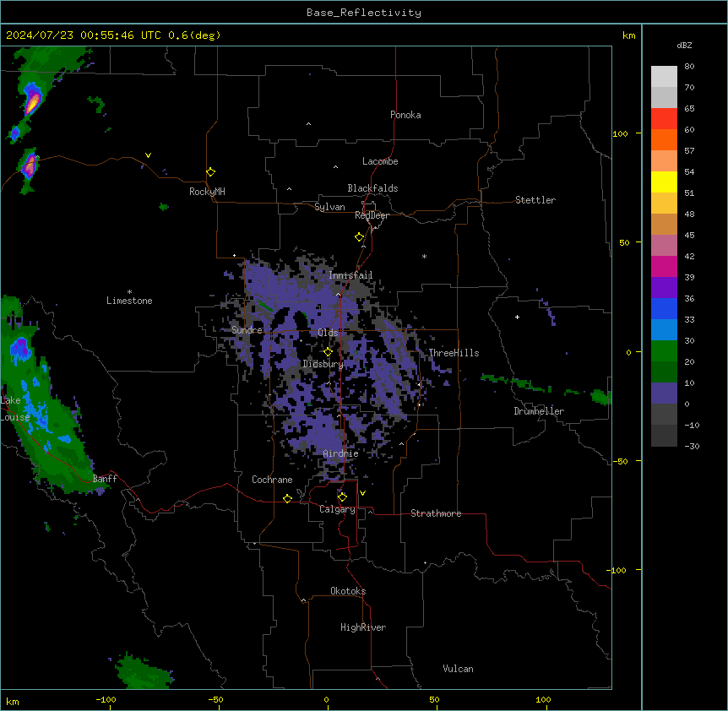
Task: Click the Banff label
Action: click(x=105, y=479)
